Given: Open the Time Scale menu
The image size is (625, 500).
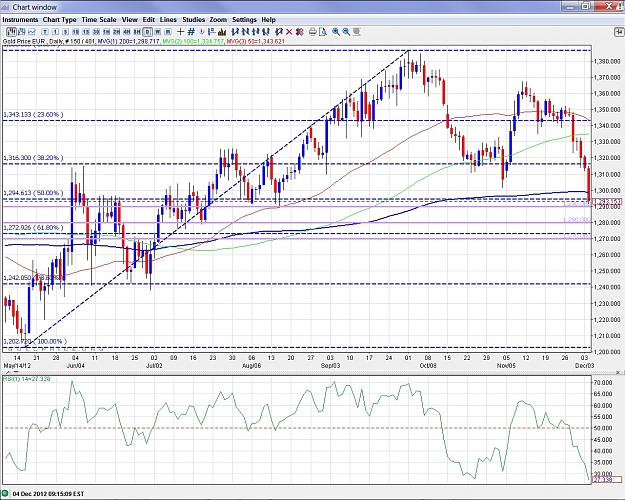Looking at the screenshot, I should (x=99, y=20).
